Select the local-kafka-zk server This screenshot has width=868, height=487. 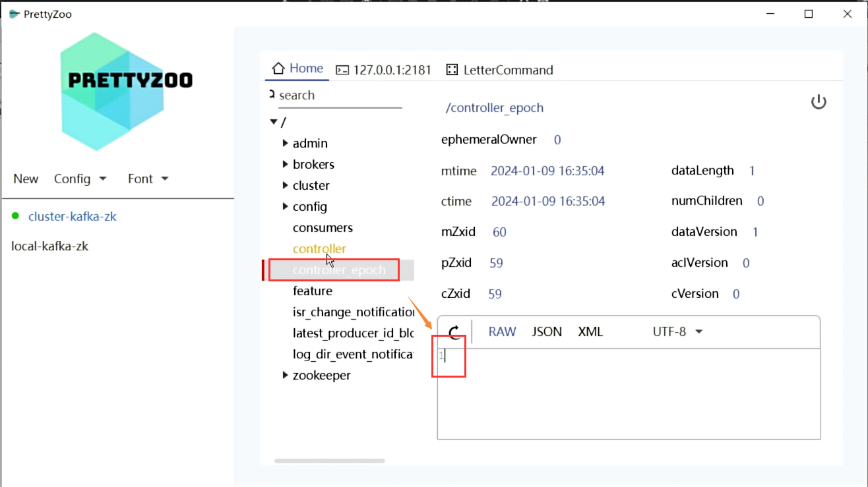click(49, 246)
